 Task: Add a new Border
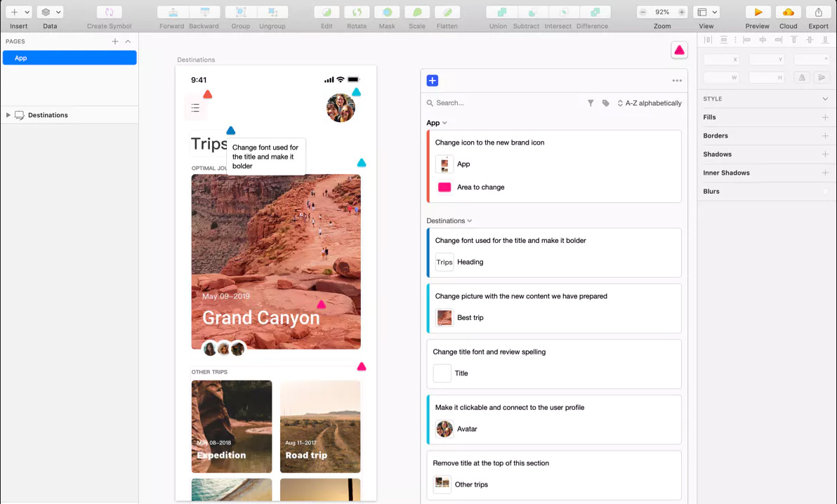tap(825, 135)
